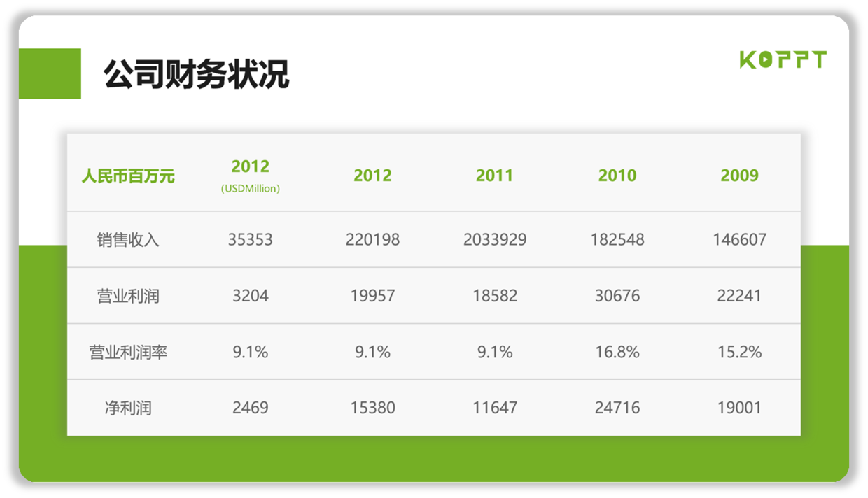Select the 9.1% cell in the 2011 column
Viewport: 868px width, 498px height.
coord(495,351)
